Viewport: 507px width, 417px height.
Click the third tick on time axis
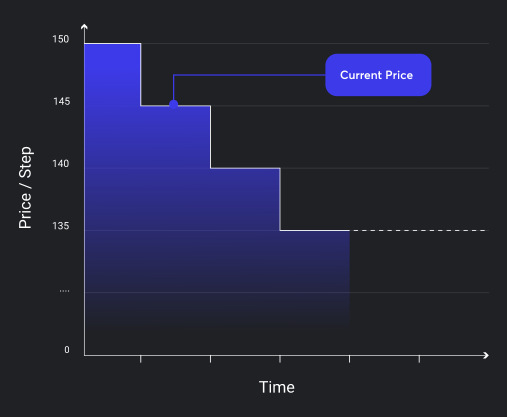click(280, 359)
